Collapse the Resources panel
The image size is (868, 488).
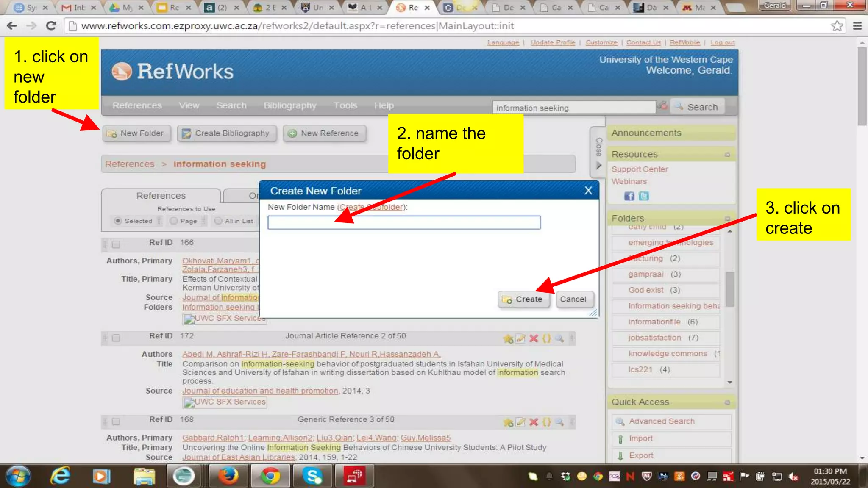pyautogui.click(x=727, y=155)
